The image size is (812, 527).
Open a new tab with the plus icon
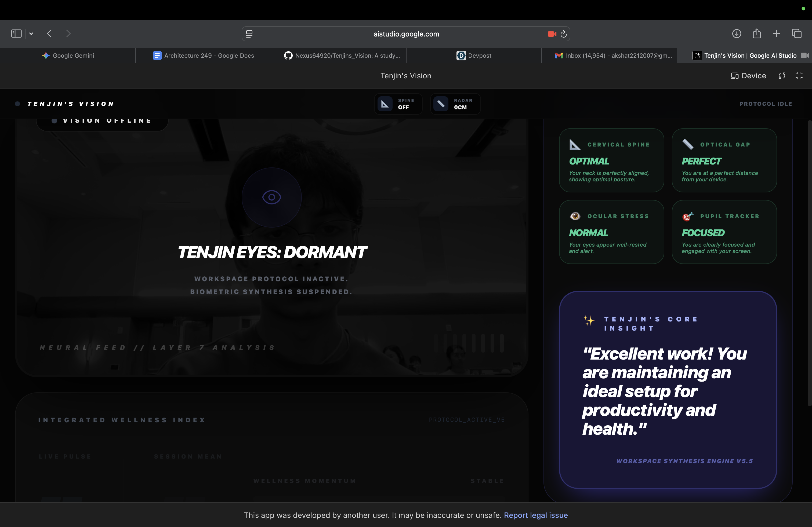[776, 33]
